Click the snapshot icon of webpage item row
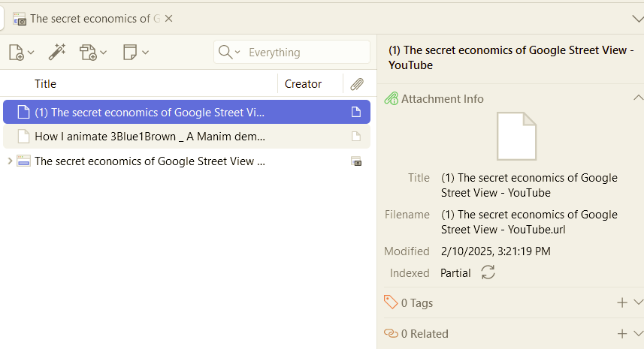 [356, 161]
